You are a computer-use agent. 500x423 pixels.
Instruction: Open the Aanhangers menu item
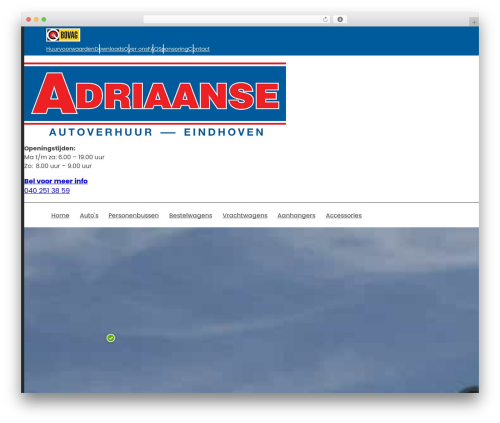click(x=296, y=216)
